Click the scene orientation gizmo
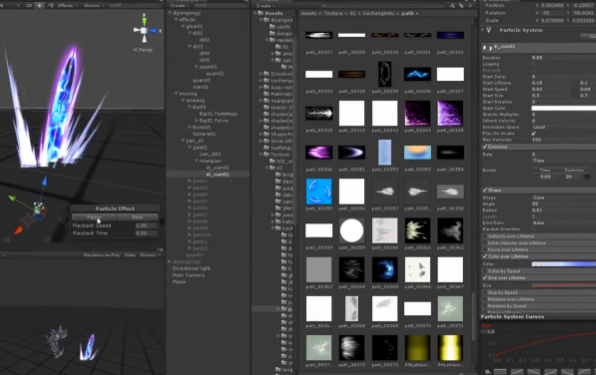 click(x=144, y=31)
